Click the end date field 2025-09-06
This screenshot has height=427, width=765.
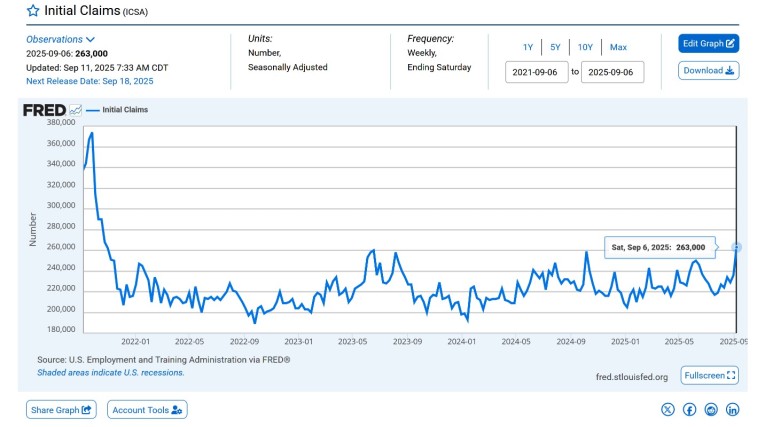tap(613, 72)
